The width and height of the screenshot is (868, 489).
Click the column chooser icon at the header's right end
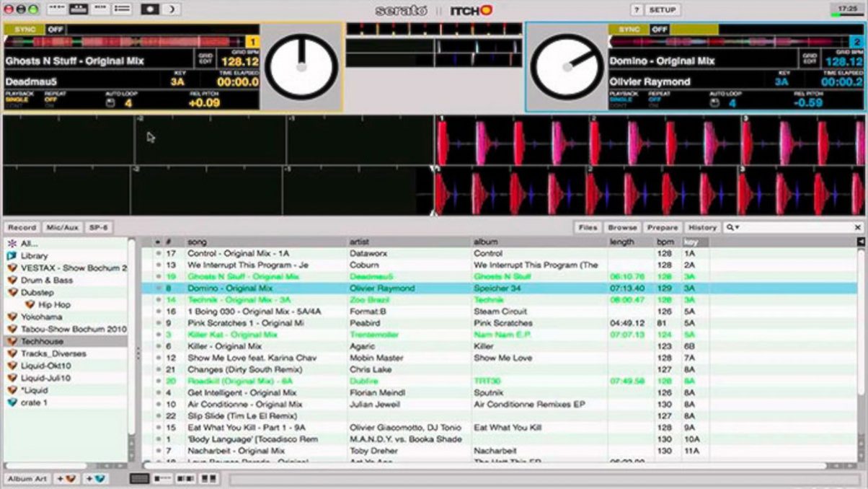pyautogui.click(x=861, y=242)
